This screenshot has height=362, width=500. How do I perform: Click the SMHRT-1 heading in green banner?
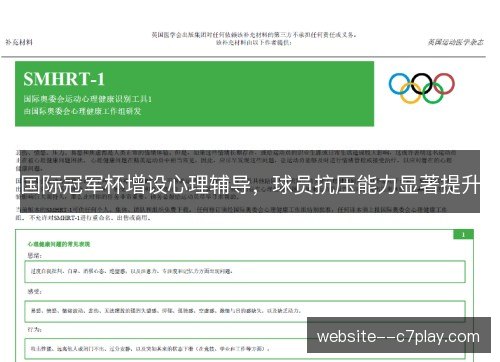point(64,79)
